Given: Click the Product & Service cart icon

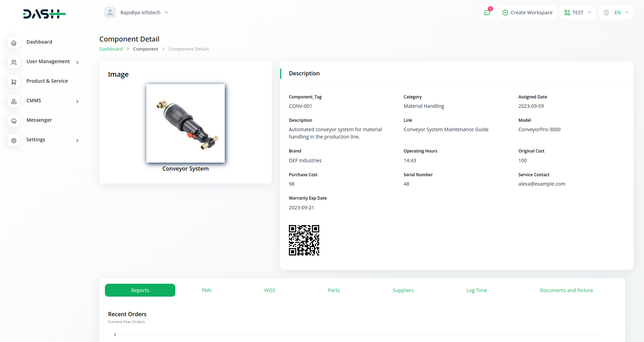Looking at the screenshot, I should (14, 82).
